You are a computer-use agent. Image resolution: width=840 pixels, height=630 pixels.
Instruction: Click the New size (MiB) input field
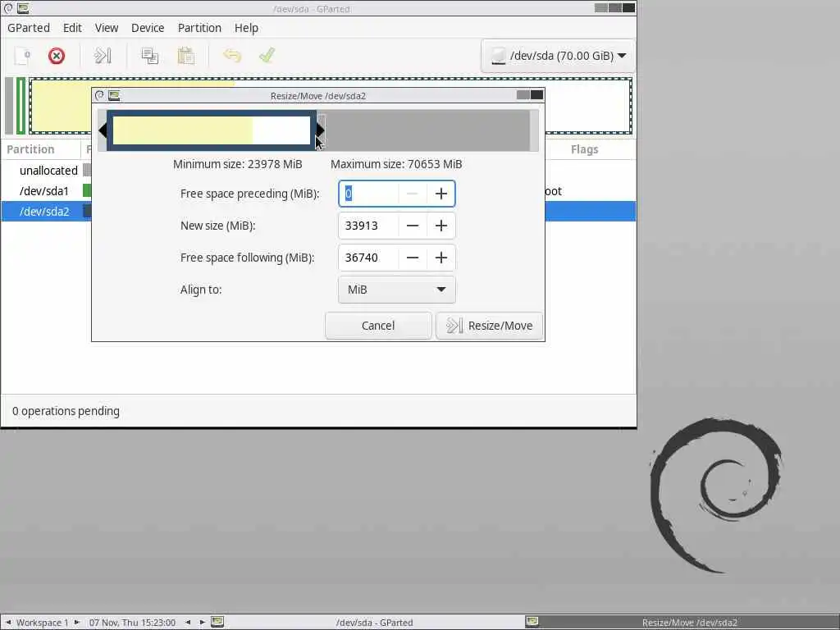click(368, 226)
